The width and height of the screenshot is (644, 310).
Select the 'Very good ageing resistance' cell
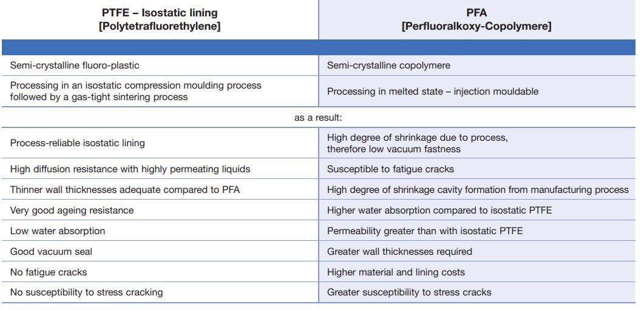click(72, 211)
